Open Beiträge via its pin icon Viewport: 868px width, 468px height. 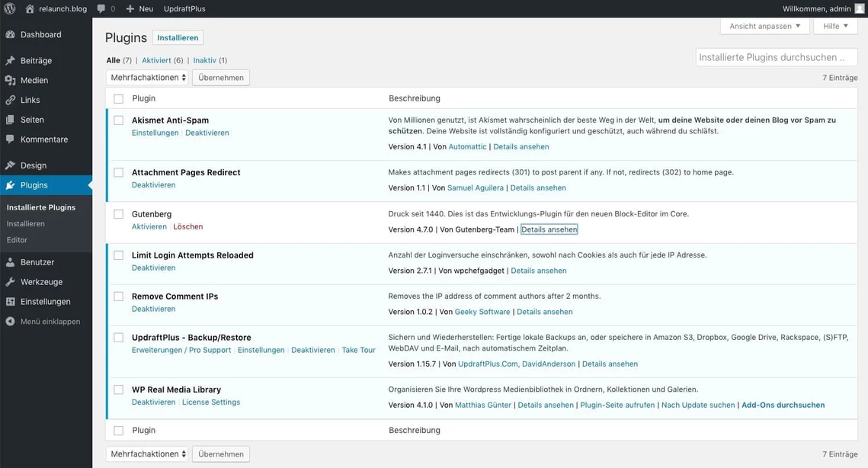click(x=10, y=60)
